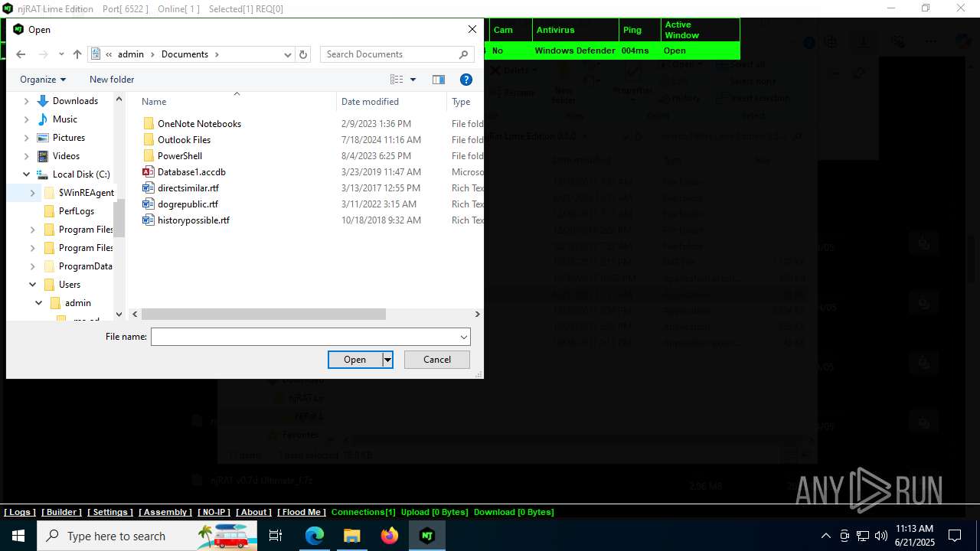The height and width of the screenshot is (551, 980).
Task: Refresh the Documents folder listing
Action: 303,54
